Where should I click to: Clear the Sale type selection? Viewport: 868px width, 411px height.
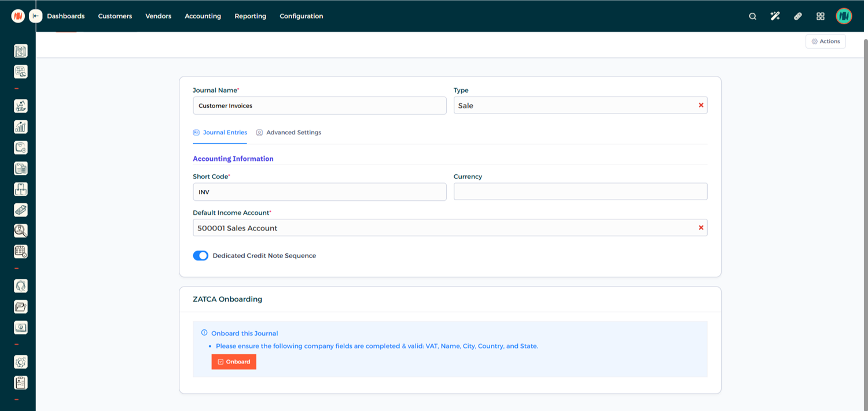click(x=701, y=105)
